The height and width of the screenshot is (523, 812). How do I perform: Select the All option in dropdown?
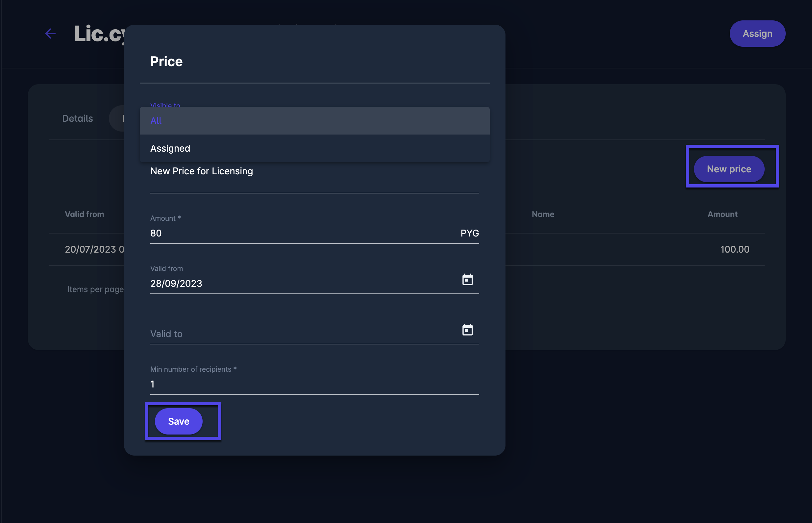point(314,121)
